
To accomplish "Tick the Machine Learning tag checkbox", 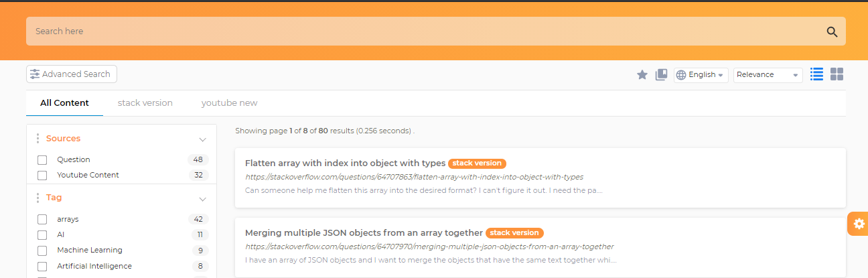I will (42, 251).
